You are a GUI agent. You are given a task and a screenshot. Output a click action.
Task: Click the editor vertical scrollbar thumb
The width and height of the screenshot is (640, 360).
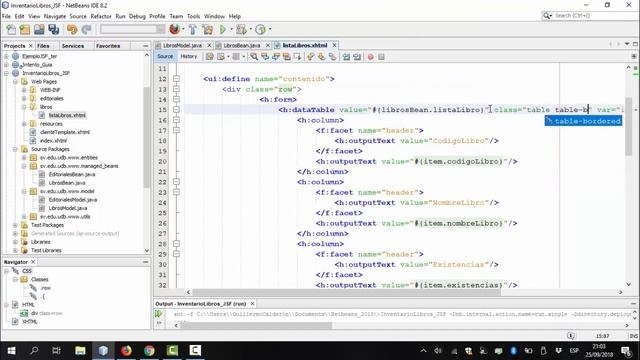tap(629, 127)
